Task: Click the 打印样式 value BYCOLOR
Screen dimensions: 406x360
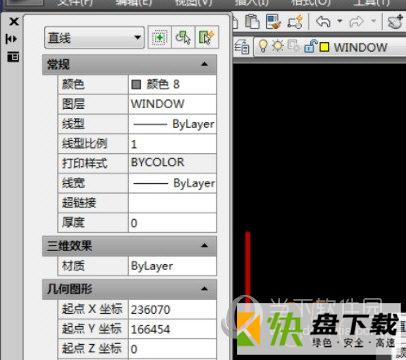Action: (172, 163)
